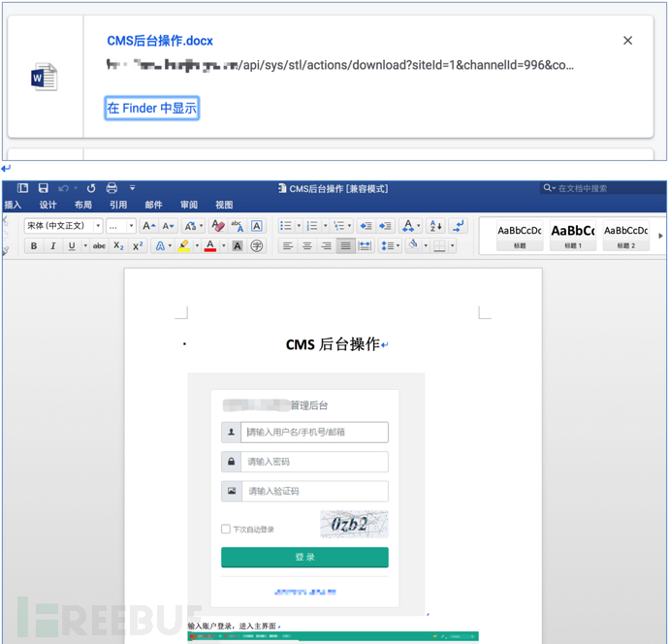Toggle Superscript X² formatting
This screenshot has height=644, width=669.
pos(138,245)
